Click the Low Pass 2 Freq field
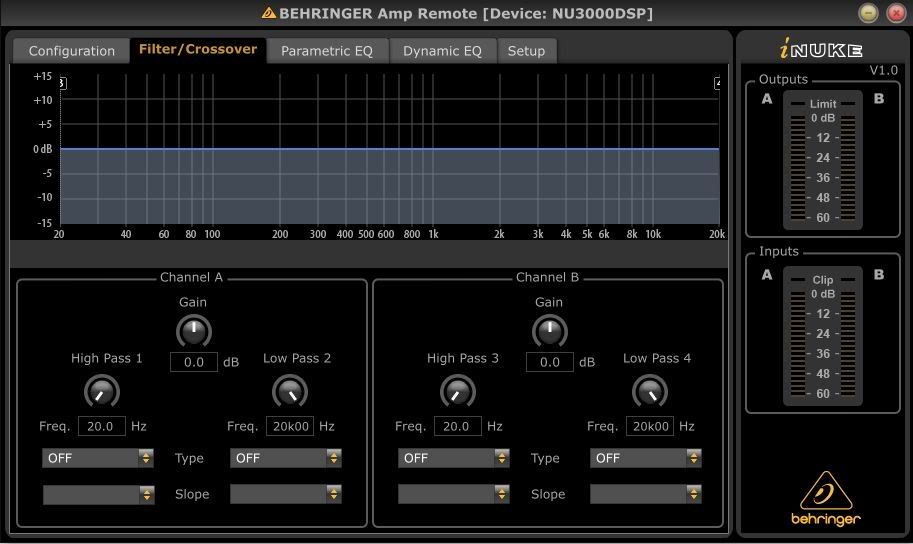The width and height of the screenshot is (913, 544). tap(290, 426)
